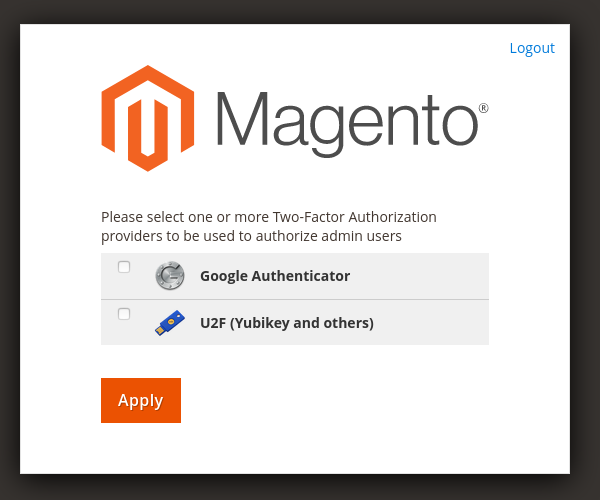Click the blue U2F Yubikey icon
This screenshot has height=500, width=600.
coord(170,323)
